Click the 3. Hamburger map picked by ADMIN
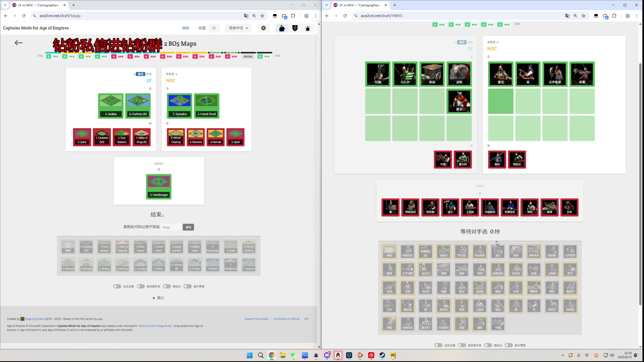Screen dimensions: 644x362 click(159, 187)
